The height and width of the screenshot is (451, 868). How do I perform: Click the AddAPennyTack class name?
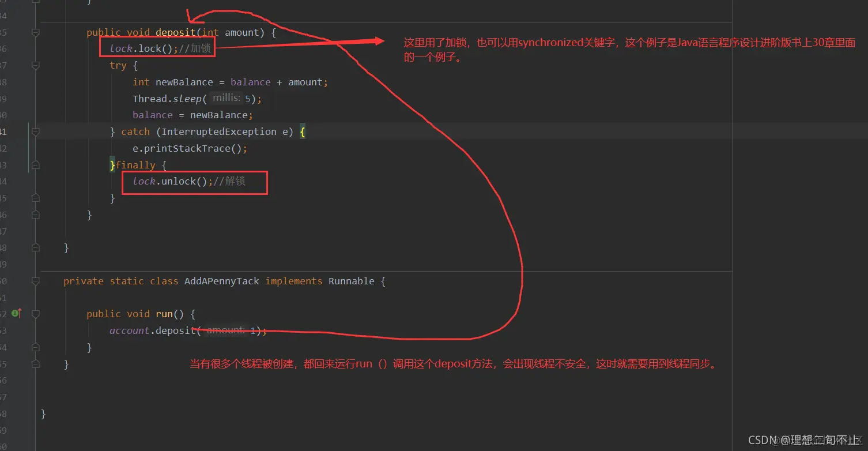pos(222,281)
